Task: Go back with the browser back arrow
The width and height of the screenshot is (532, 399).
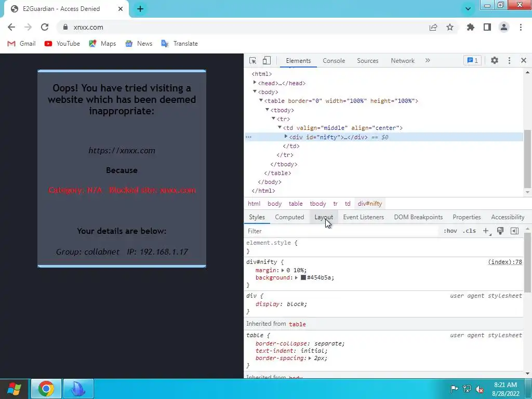Action: [x=11, y=27]
